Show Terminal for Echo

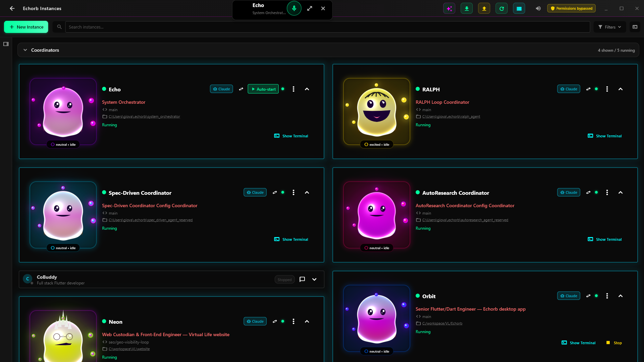coord(291,136)
